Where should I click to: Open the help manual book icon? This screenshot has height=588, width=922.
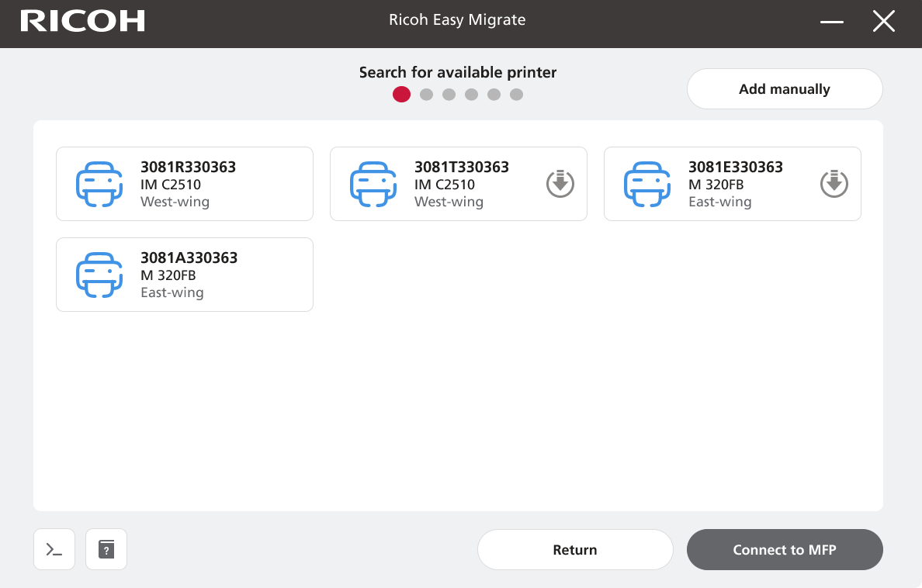(x=106, y=549)
